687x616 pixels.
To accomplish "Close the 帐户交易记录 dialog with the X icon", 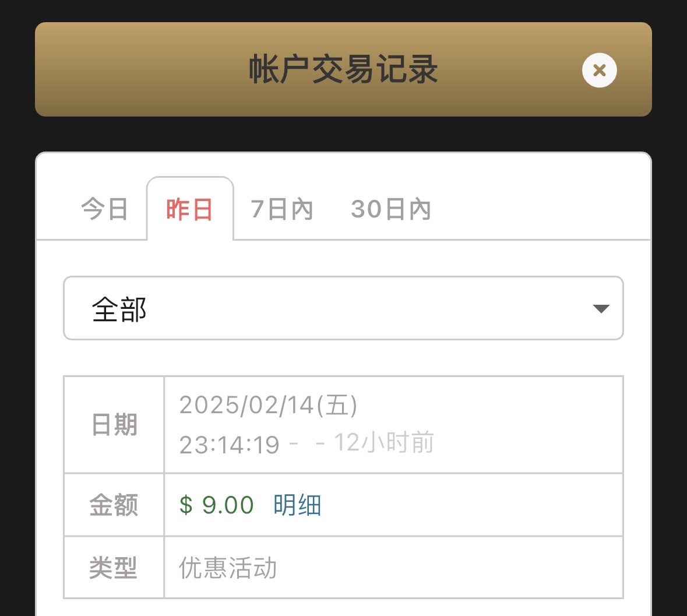I will coord(599,71).
